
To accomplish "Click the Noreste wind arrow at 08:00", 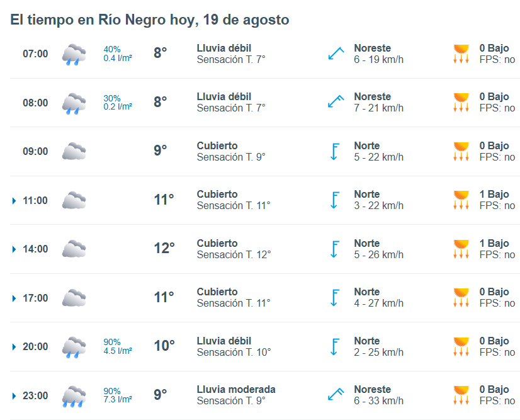I will (x=336, y=101).
